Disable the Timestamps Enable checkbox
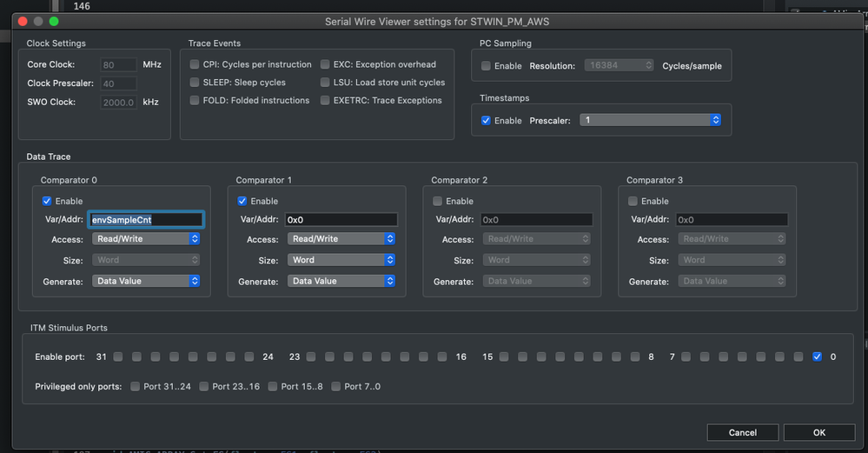Screen dimensions: 868x453 tap(486, 120)
